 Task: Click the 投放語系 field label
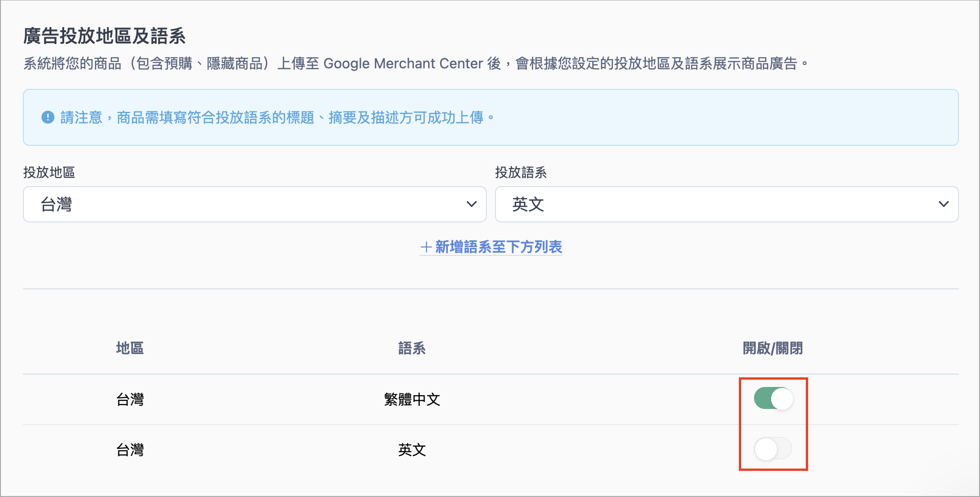(521, 172)
